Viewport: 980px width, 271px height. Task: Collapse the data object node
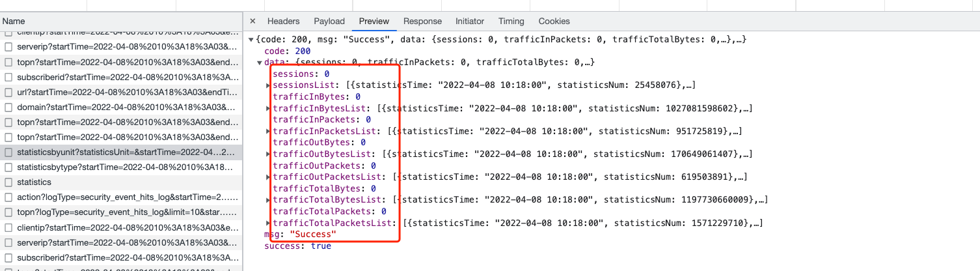pos(260,63)
